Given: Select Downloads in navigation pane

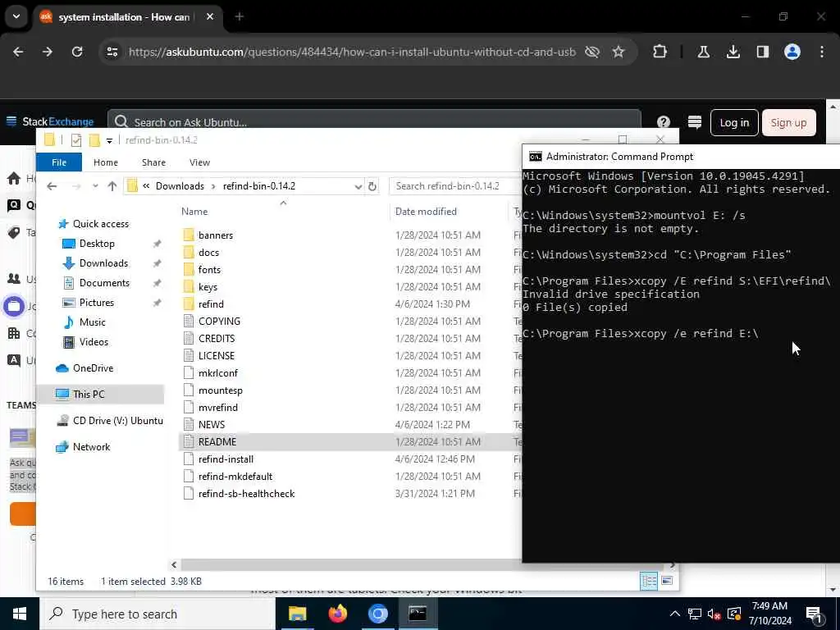Looking at the screenshot, I should [103, 263].
